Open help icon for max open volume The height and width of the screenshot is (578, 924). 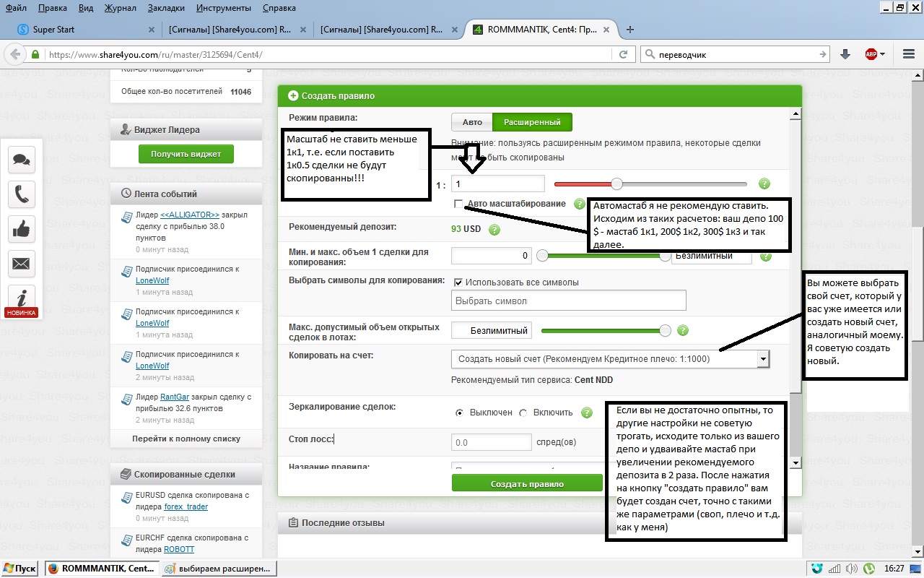point(682,330)
